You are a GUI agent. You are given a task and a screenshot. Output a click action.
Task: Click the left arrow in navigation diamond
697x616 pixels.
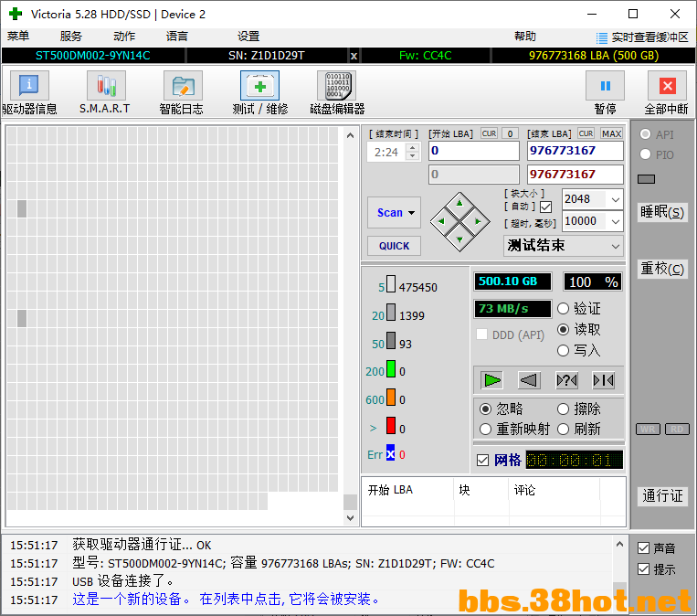pos(441,221)
